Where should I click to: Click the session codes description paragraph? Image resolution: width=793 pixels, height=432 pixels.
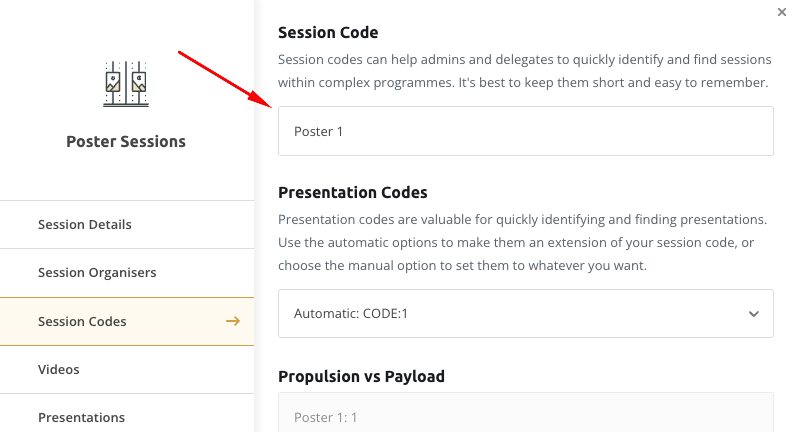click(524, 71)
